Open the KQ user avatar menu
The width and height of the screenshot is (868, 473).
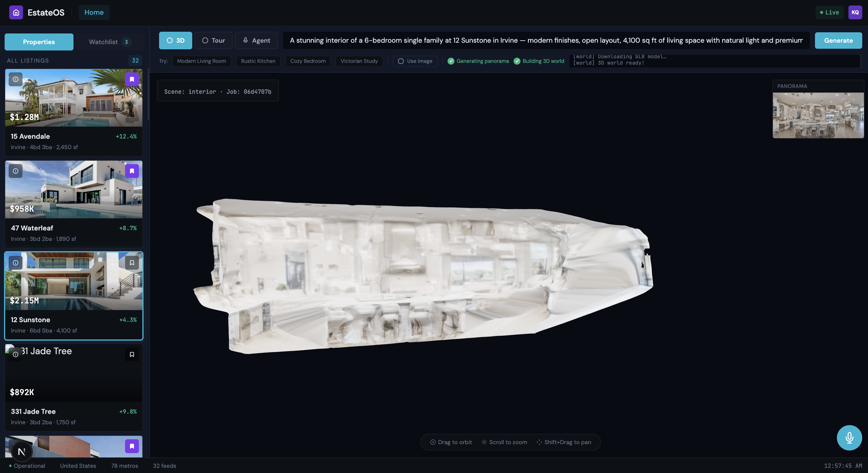click(855, 12)
